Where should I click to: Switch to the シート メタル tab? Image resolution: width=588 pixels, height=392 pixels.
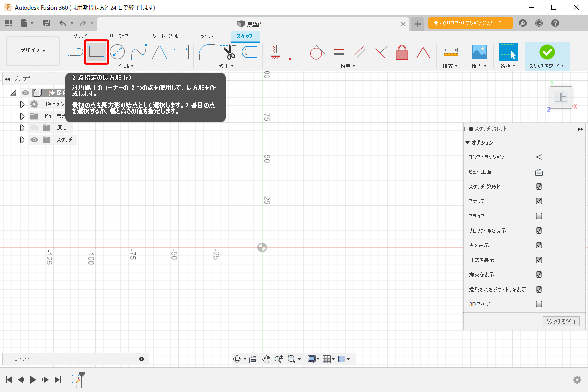coord(165,36)
